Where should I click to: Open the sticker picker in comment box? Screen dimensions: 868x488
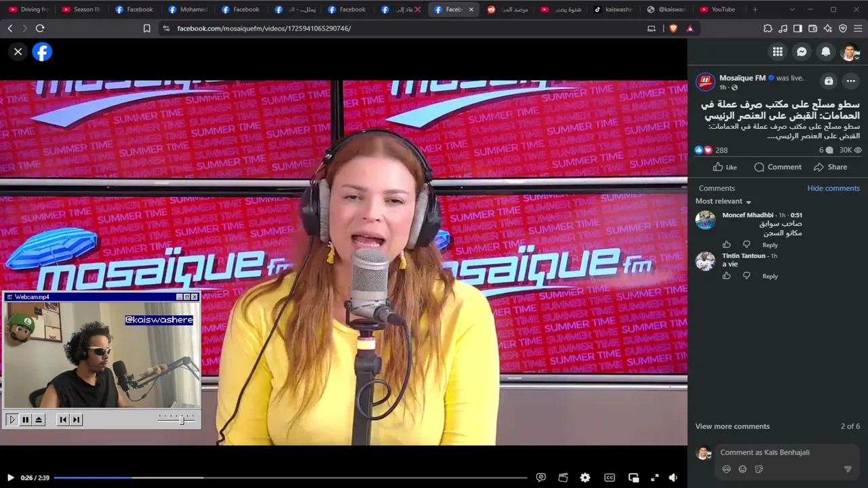[x=759, y=469]
